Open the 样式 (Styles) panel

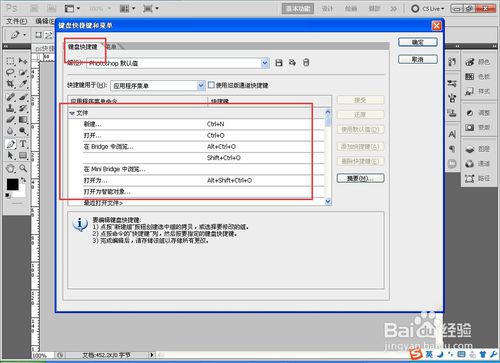coord(477,91)
